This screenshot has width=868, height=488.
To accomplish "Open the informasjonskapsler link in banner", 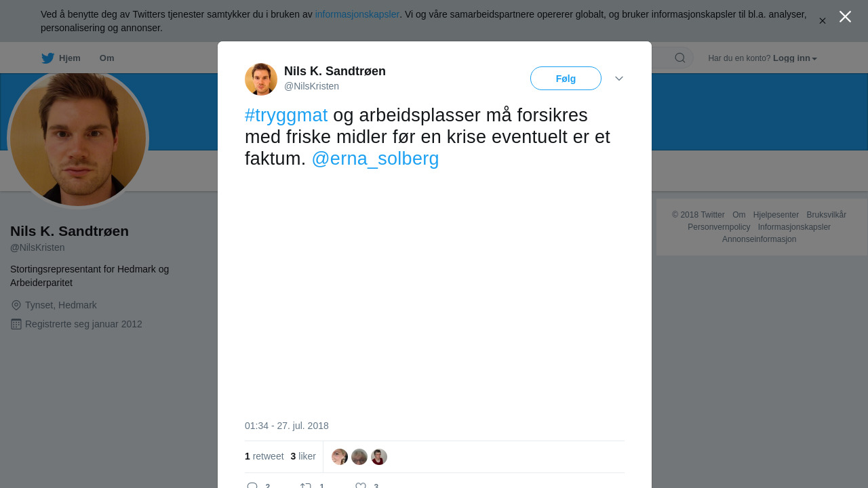I will pyautogui.click(x=357, y=14).
